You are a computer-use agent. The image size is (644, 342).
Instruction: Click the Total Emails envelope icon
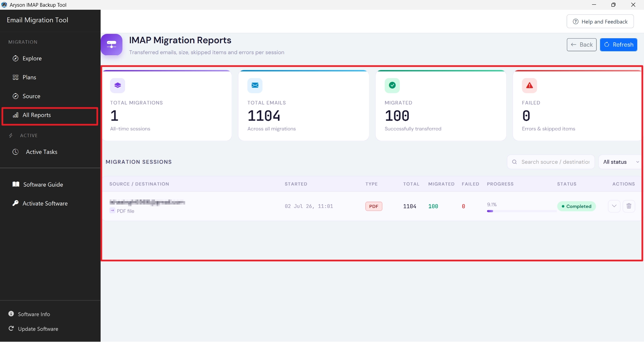click(x=255, y=85)
